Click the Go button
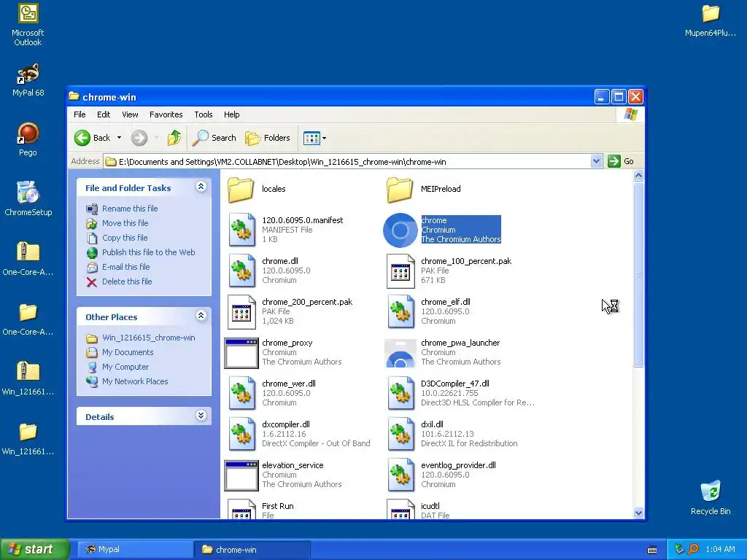The height and width of the screenshot is (560, 747). click(621, 161)
